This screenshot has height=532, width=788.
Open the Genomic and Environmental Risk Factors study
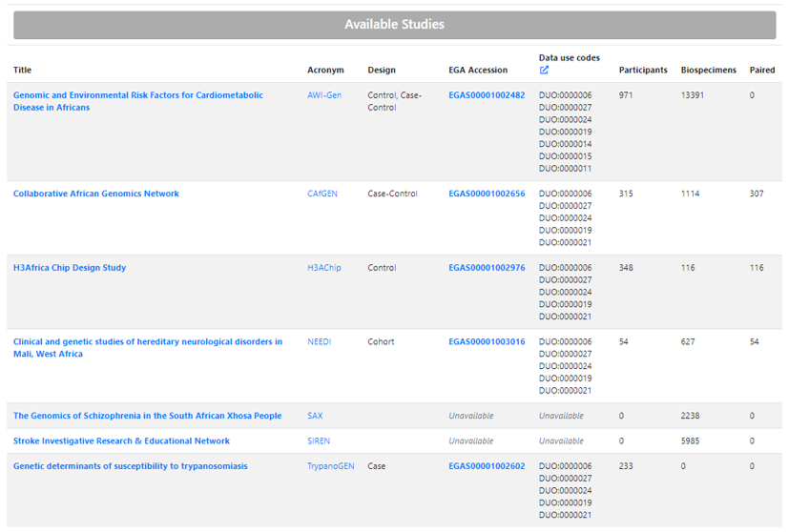[x=137, y=101]
